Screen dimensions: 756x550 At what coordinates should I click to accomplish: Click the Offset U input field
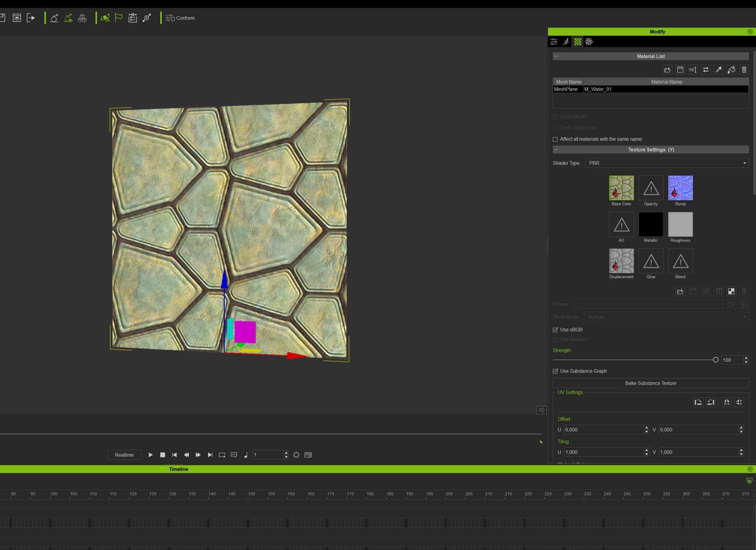tap(604, 430)
